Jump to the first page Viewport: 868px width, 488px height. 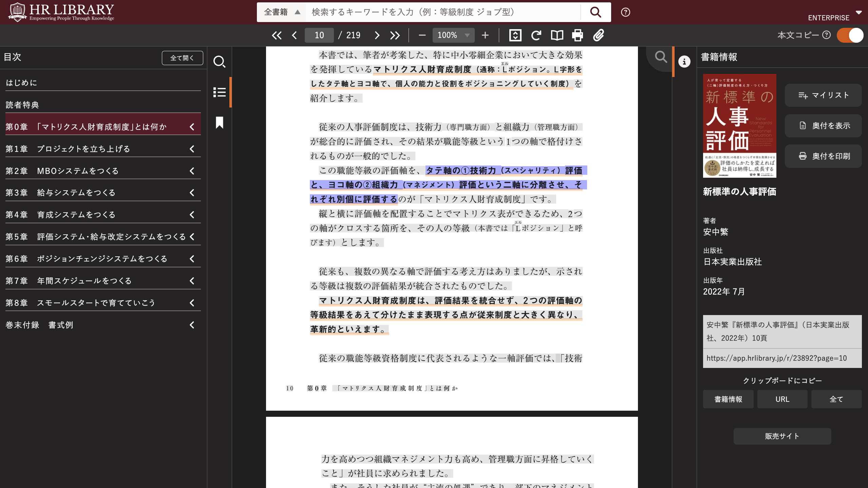pos(277,35)
